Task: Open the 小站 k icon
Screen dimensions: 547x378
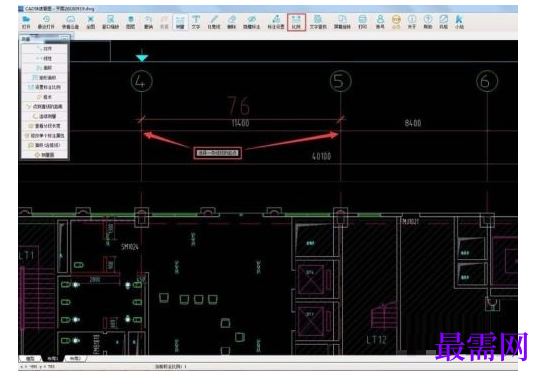Action: (x=459, y=22)
